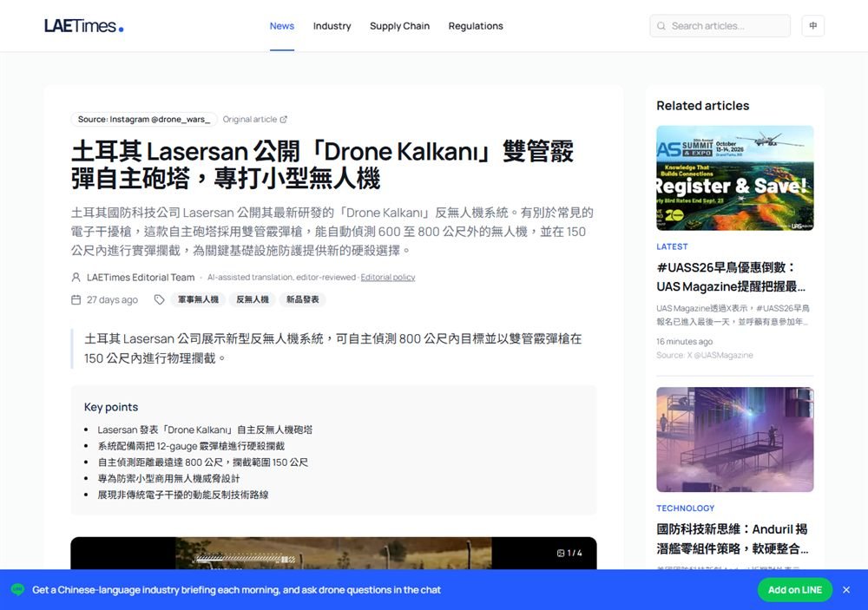Close the LINE briefing banner
Viewport: 868px width, 610px height.
coord(846,590)
